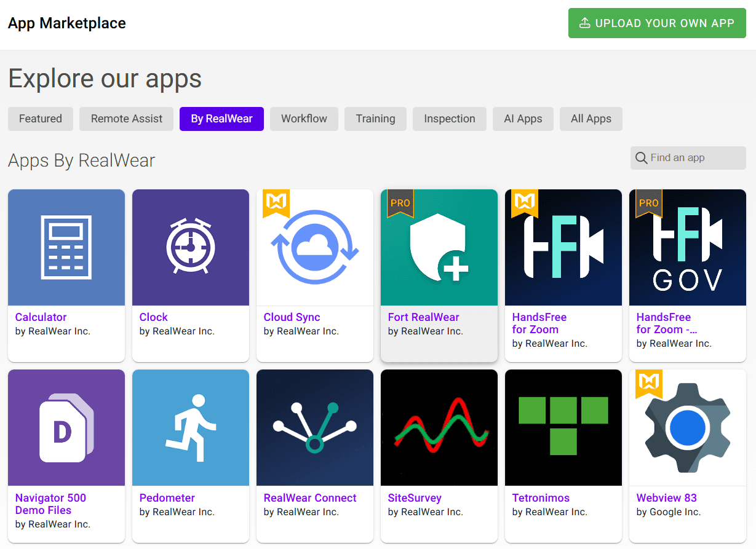
Task: Open the Webview 83 title link
Action: click(666, 498)
